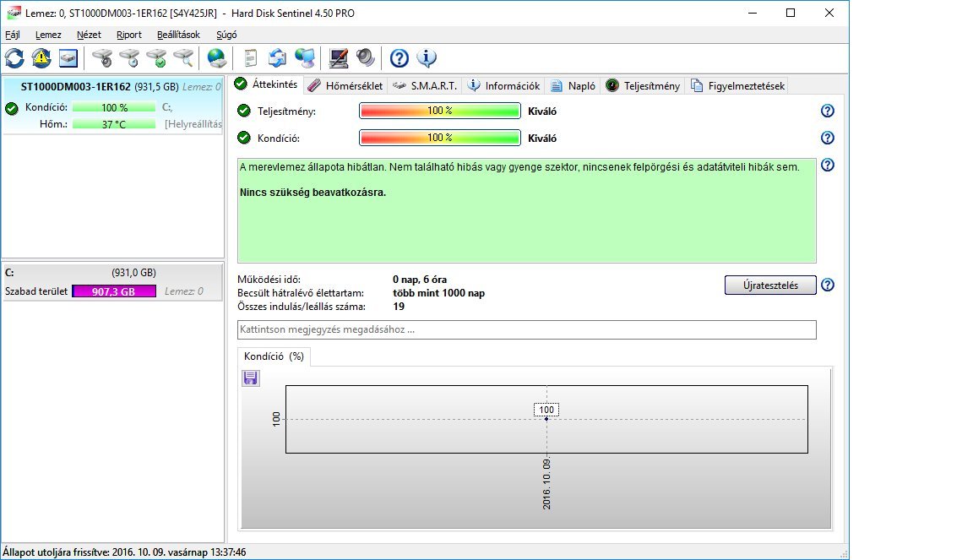The image size is (973, 560).
Task: Click the magenta 907,3 GB free space bar
Action: click(114, 291)
